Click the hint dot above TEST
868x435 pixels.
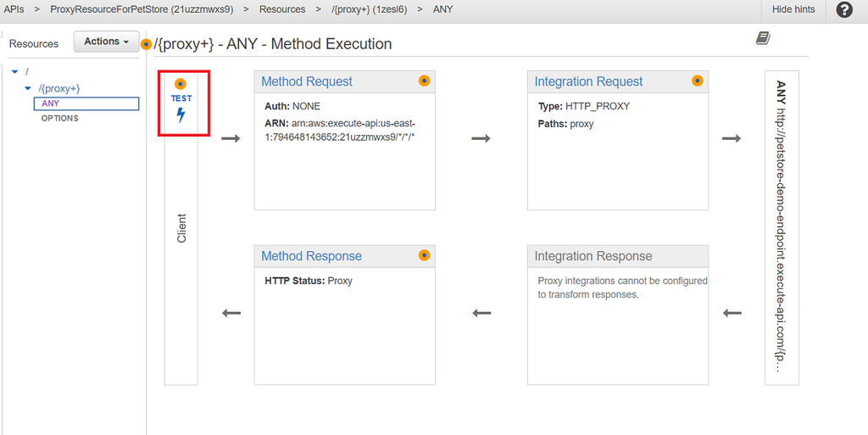(180, 84)
